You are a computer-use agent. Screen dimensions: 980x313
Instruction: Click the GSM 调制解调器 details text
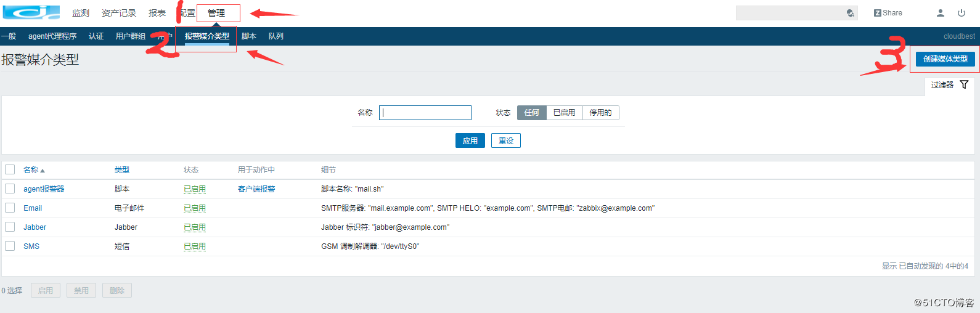point(370,246)
